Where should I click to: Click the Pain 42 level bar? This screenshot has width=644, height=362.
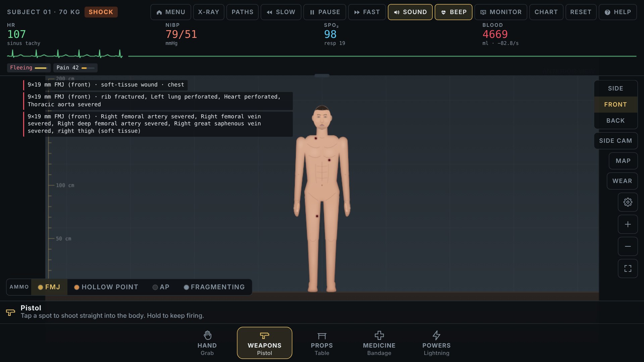click(x=75, y=68)
